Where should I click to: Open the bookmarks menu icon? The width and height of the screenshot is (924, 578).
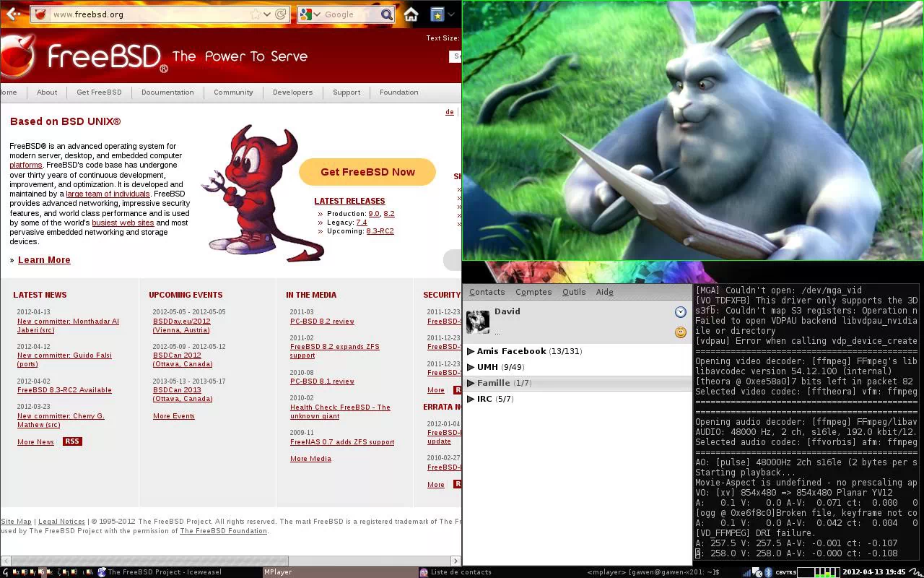tap(437, 14)
